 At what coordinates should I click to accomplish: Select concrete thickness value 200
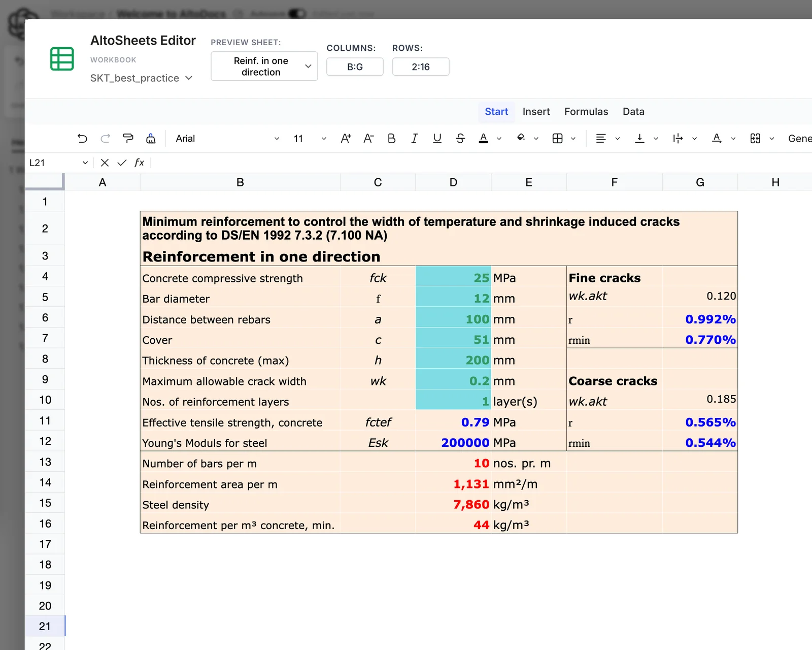[x=453, y=360]
